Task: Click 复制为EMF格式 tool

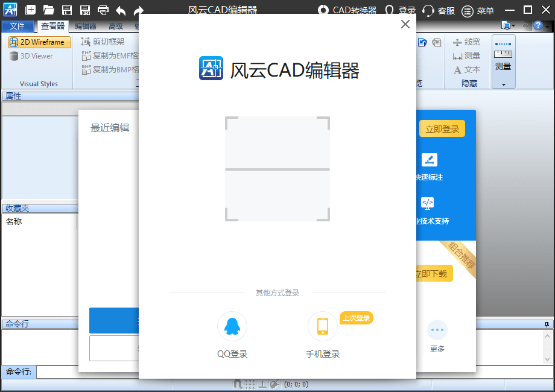Action: 110,55
